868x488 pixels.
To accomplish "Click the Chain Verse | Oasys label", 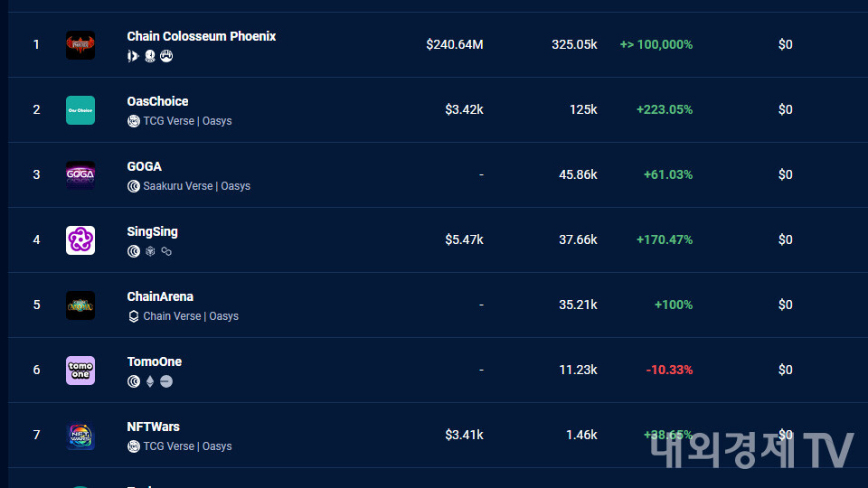I will (191, 316).
